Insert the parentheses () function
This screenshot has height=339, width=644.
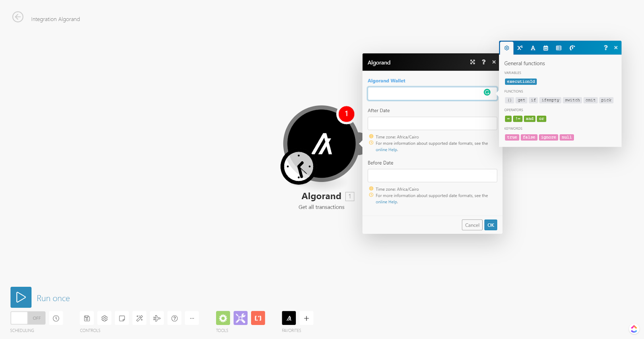pos(510,100)
